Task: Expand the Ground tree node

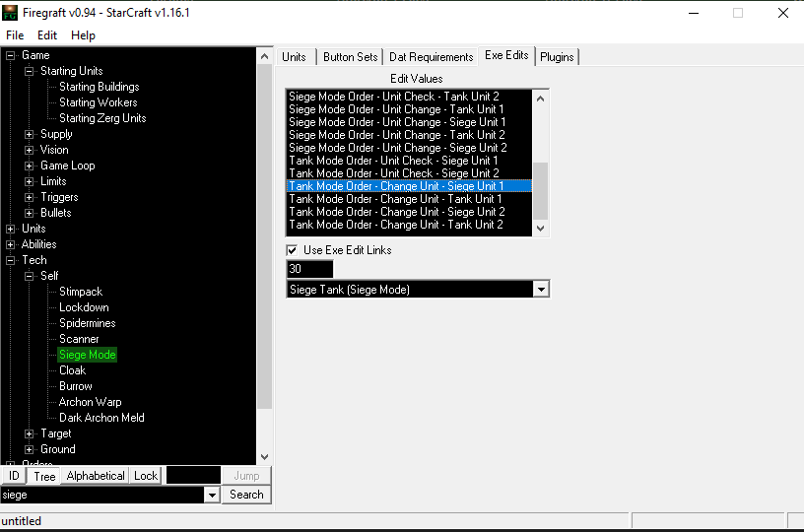Action: [x=30, y=449]
